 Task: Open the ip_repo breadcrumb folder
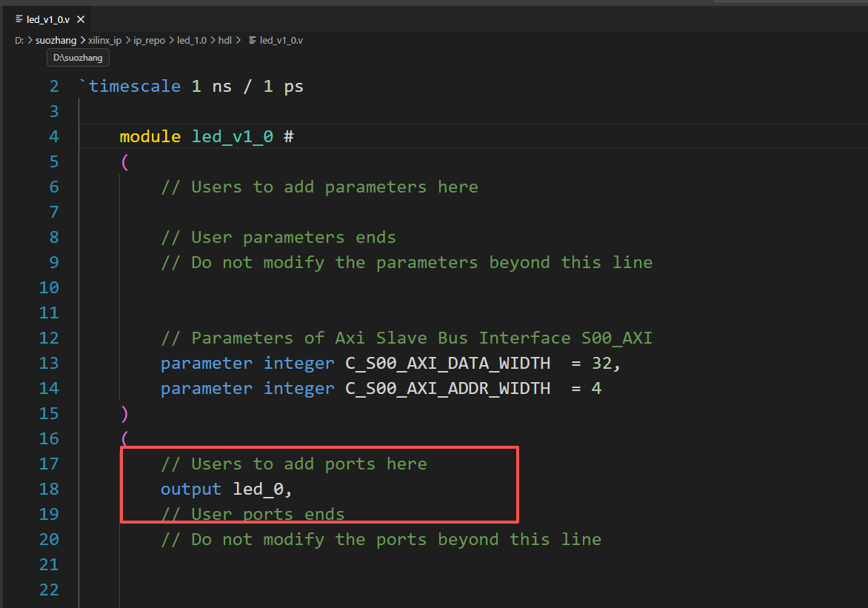coord(149,41)
